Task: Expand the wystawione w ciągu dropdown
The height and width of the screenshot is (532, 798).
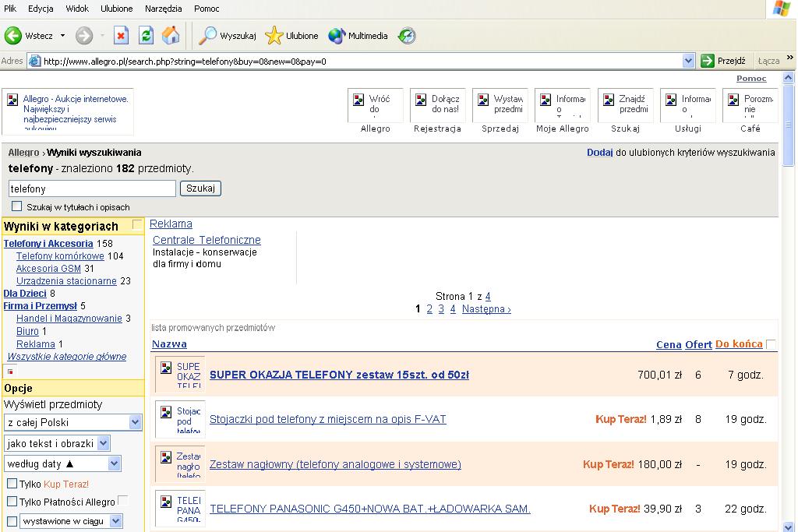Action: pyautogui.click(x=116, y=521)
